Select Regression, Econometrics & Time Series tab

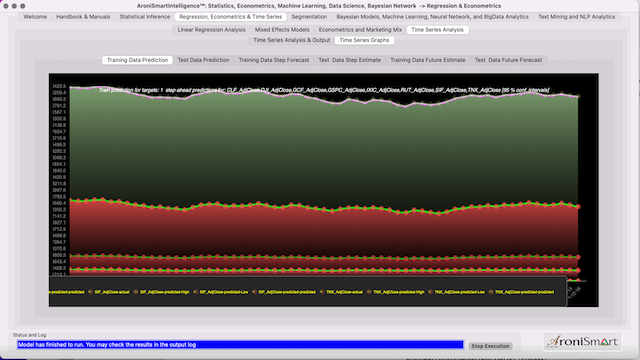(x=231, y=17)
